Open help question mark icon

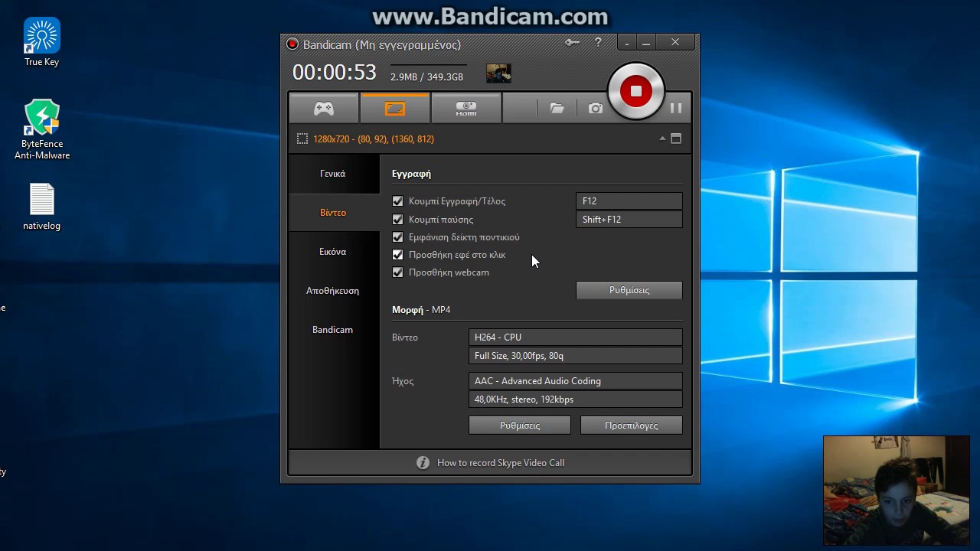598,43
